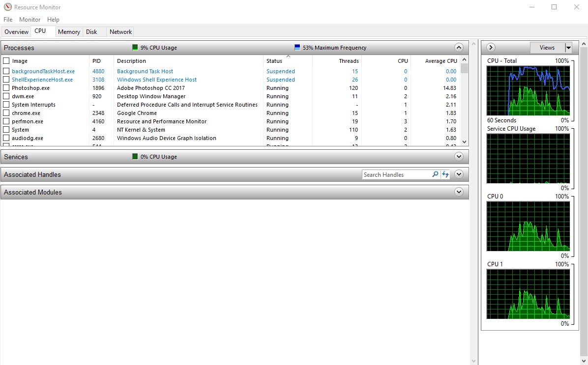Switch to the Memory tab
Viewport: 588px width, 365px height.
click(68, 31)
